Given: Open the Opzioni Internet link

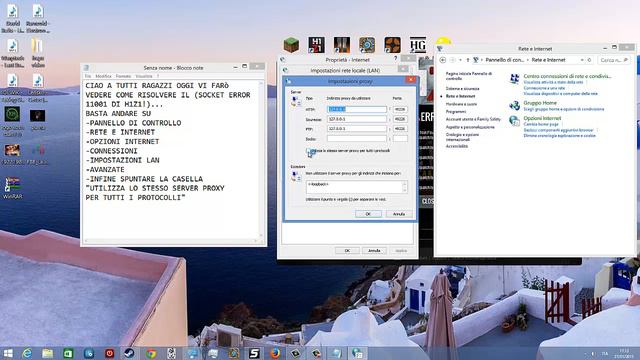Looking at the screenshot, I should [x=542, y=118].
